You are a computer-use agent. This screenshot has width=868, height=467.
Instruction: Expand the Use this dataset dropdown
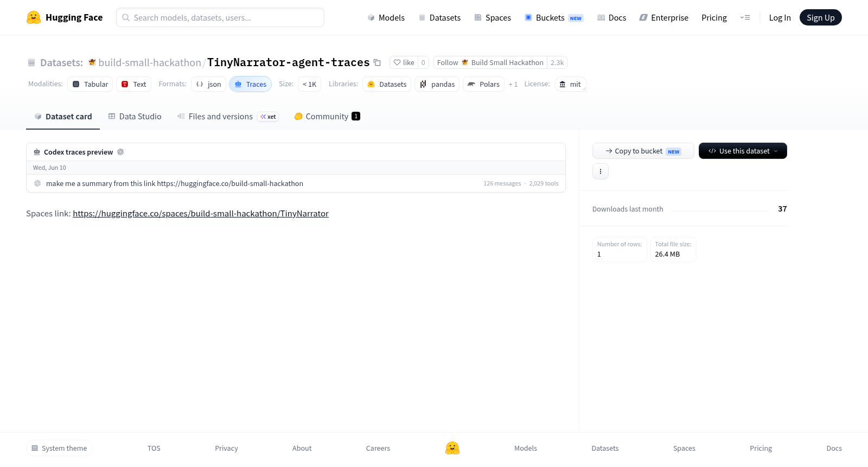pos(743,151)
